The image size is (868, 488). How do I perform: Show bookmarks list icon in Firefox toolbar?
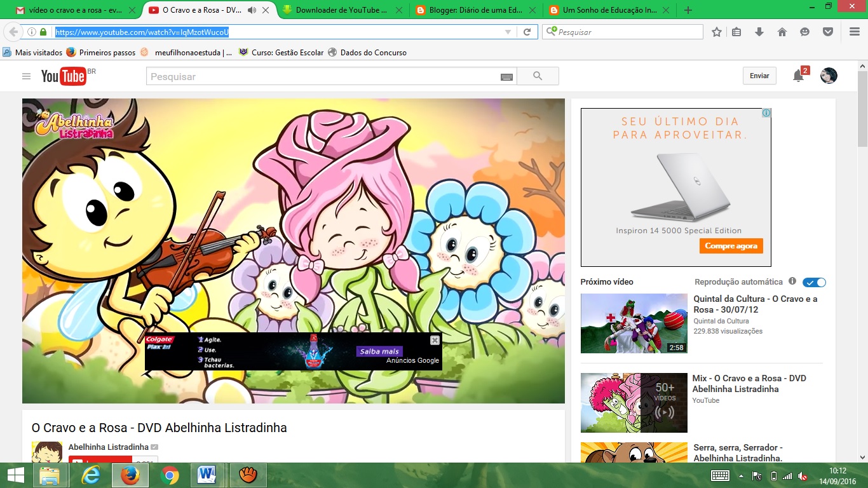point(736,32)
